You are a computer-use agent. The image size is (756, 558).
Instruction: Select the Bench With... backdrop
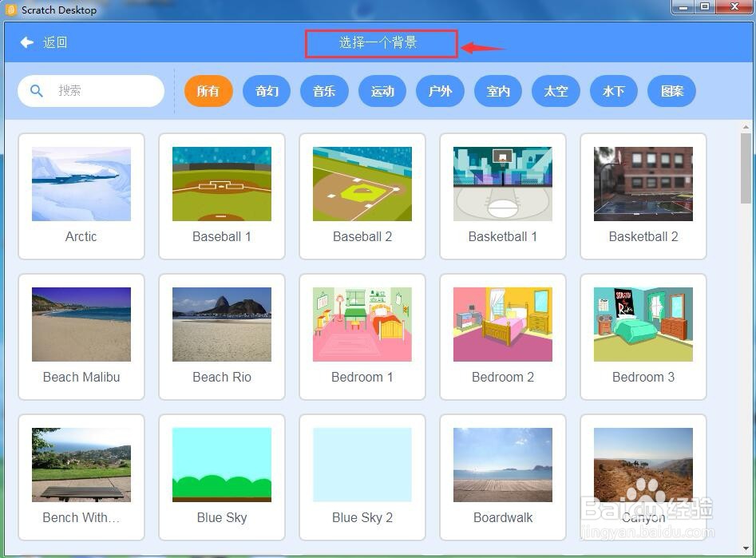[81, 477]
